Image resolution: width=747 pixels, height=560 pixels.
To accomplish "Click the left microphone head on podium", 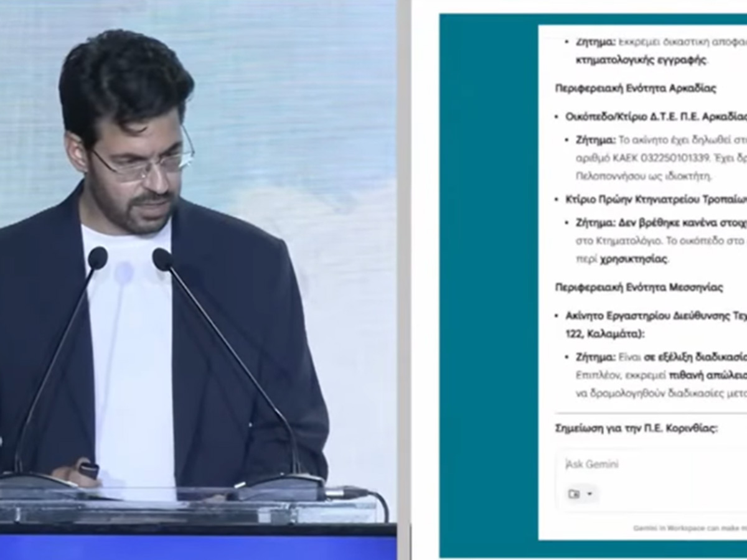I will (x=97, y=258).
